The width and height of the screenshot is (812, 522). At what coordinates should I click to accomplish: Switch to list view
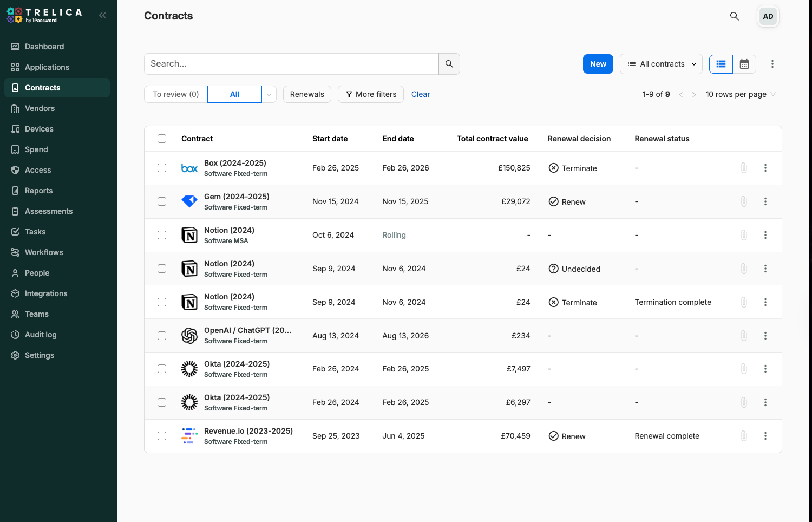pyautogui.click(x=721, y=64)
